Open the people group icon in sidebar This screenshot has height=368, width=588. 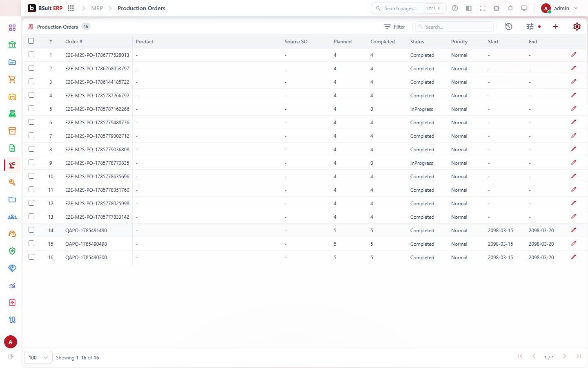click(12, 217)
